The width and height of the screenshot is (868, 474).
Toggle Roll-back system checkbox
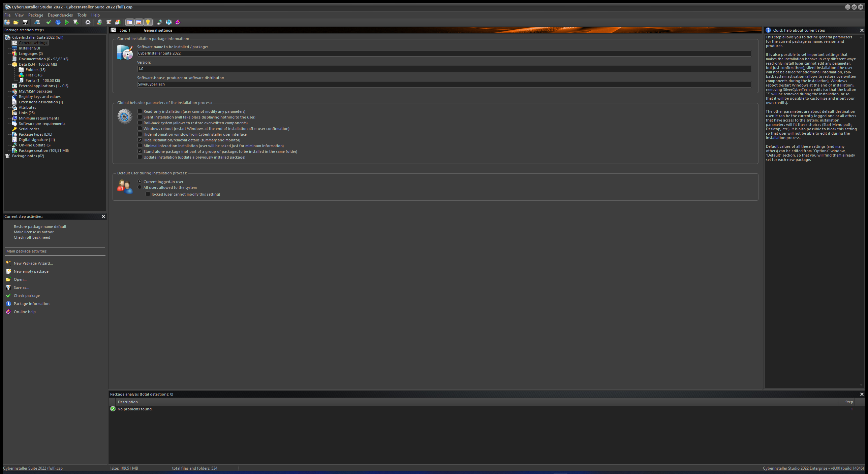point(140,123)
